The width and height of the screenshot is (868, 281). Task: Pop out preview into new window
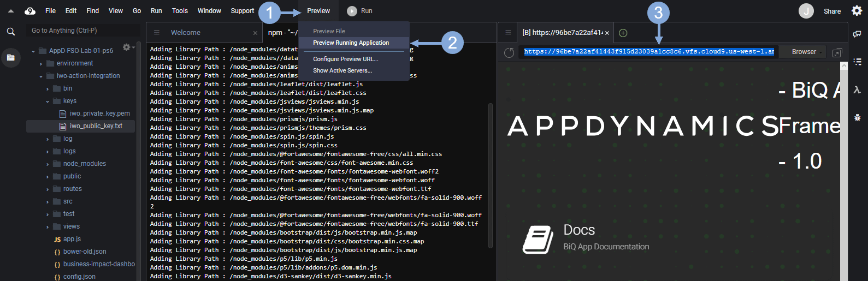[x=837, y=52]
